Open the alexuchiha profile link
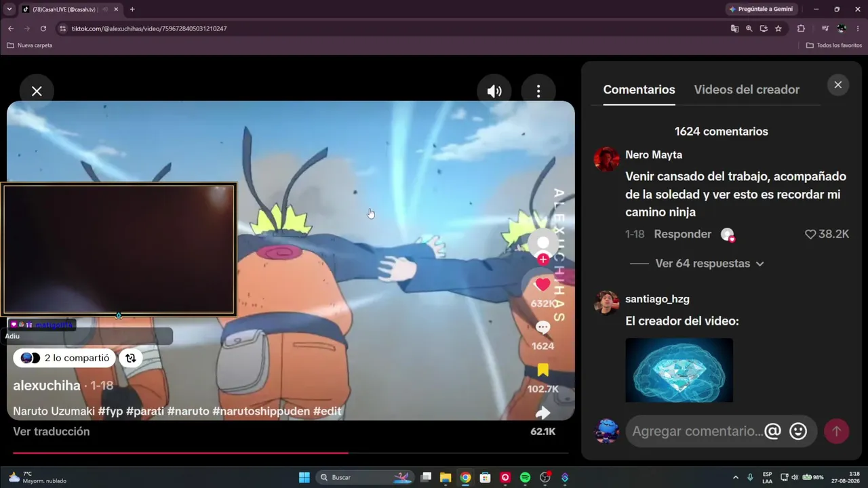Image resolution: width=868 pixels, height=488 pixels. click(x=47, y=386)
